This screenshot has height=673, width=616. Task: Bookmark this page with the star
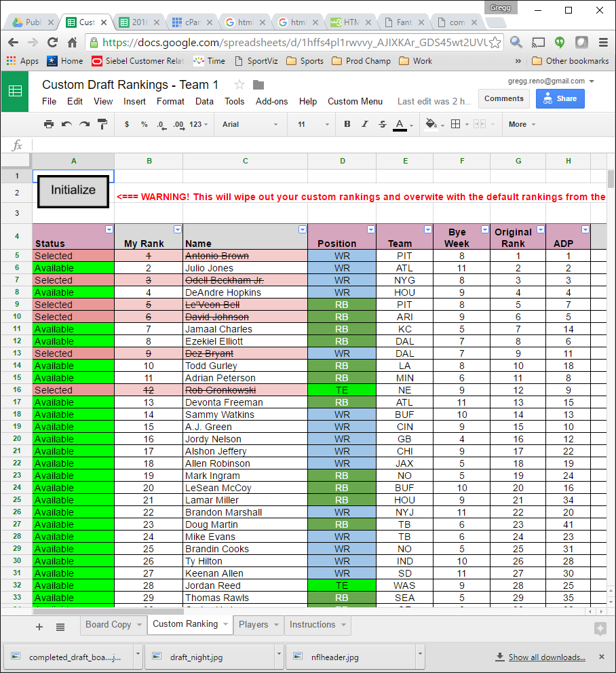pyautogui.click(x=495, y=43)
